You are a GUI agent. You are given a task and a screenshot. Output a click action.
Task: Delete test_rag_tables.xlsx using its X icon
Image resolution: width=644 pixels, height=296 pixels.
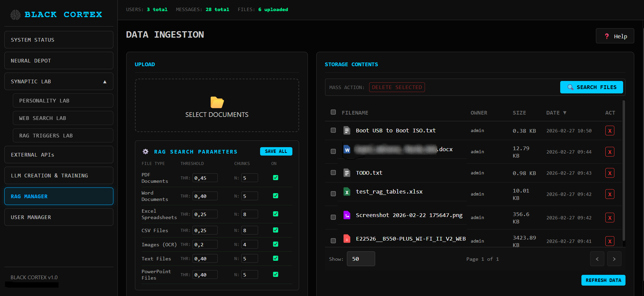(609, 194)
